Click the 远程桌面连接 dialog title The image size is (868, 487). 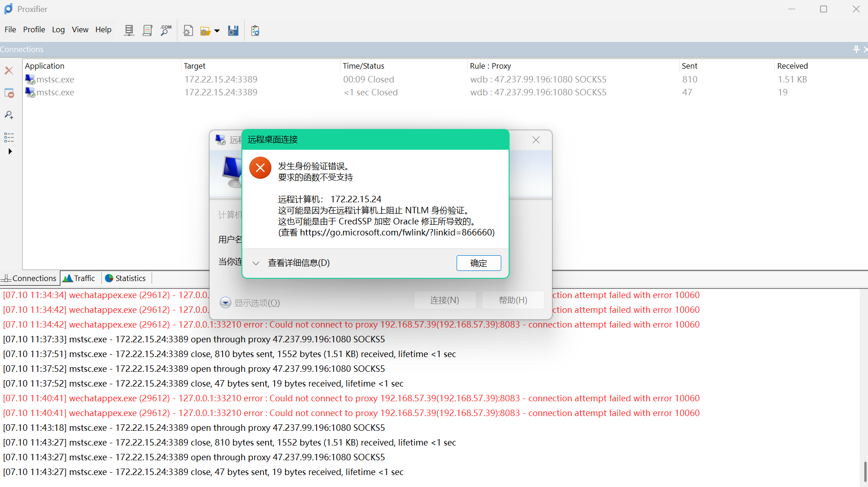(273, 140)
